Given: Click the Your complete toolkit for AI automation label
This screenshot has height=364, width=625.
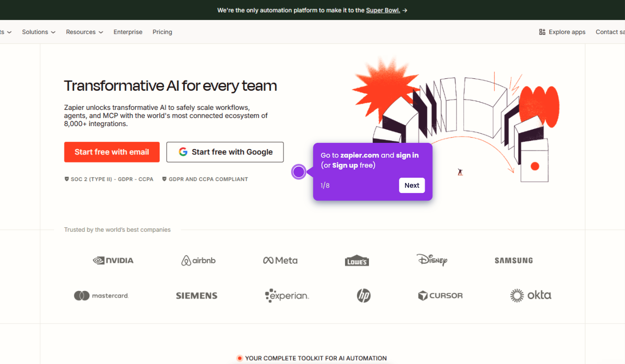Looking at the screenshot, I should point(316,358).
